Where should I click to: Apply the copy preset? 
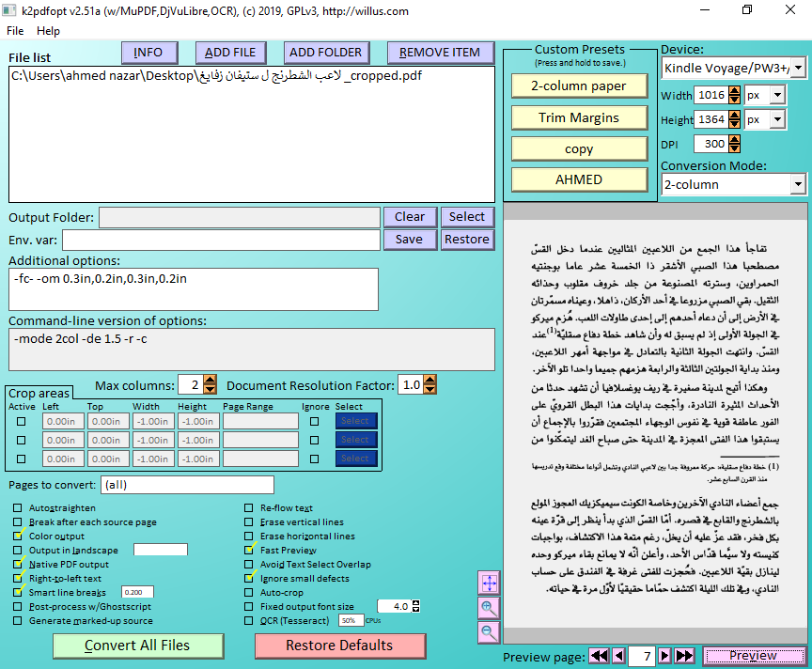[579, 149]
